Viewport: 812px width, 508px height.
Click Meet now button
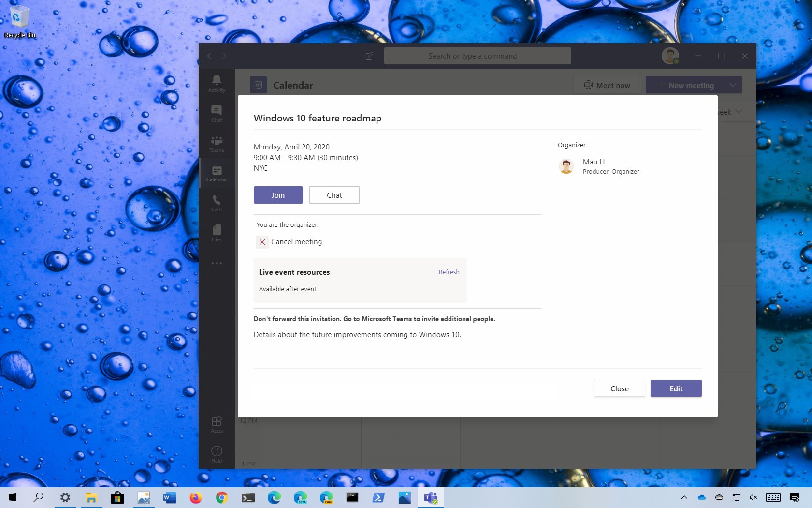click(607, 85)
